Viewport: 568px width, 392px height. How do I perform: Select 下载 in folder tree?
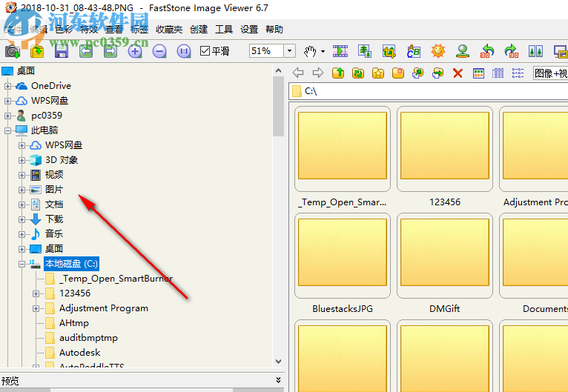click(x=54, y=219)
